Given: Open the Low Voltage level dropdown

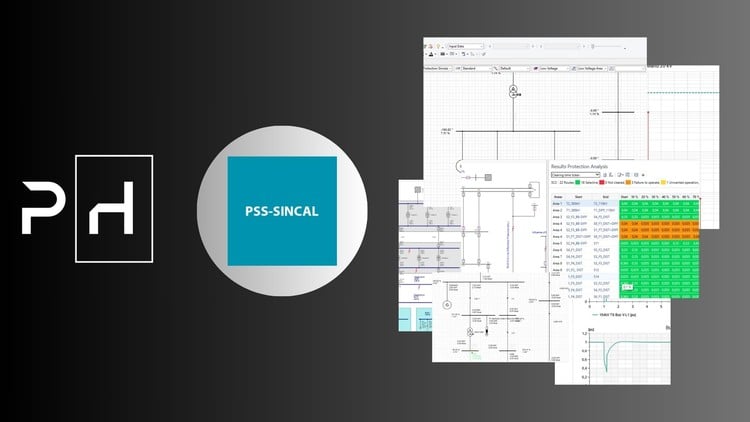Looking at the screenshot, I should [x=554, y=68].
